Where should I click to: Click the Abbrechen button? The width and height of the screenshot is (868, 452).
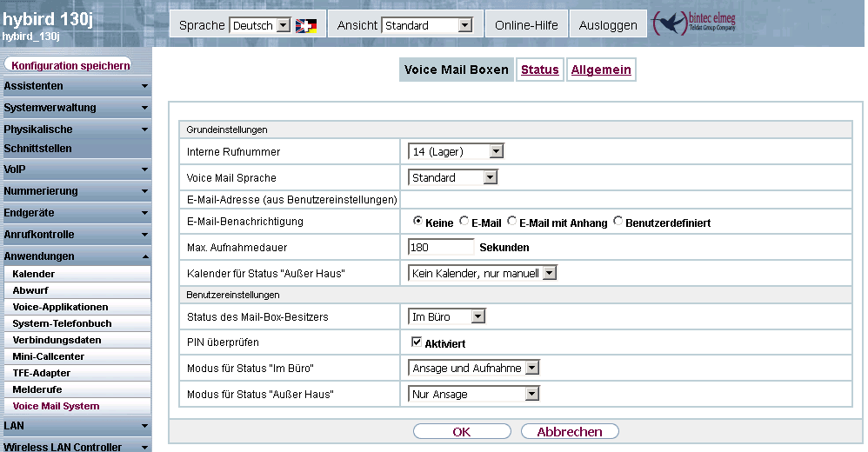[570, 431]
